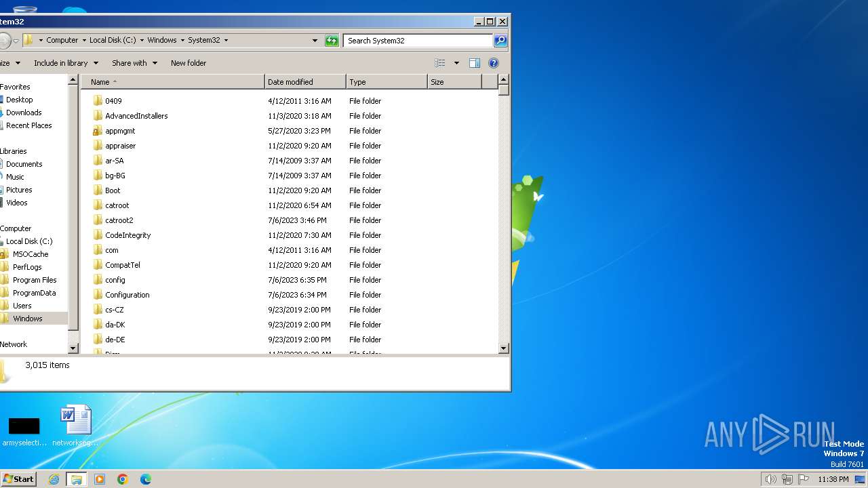Select the appmgmt locked folder icon
The image size is (868, 488).
(98, 131)
